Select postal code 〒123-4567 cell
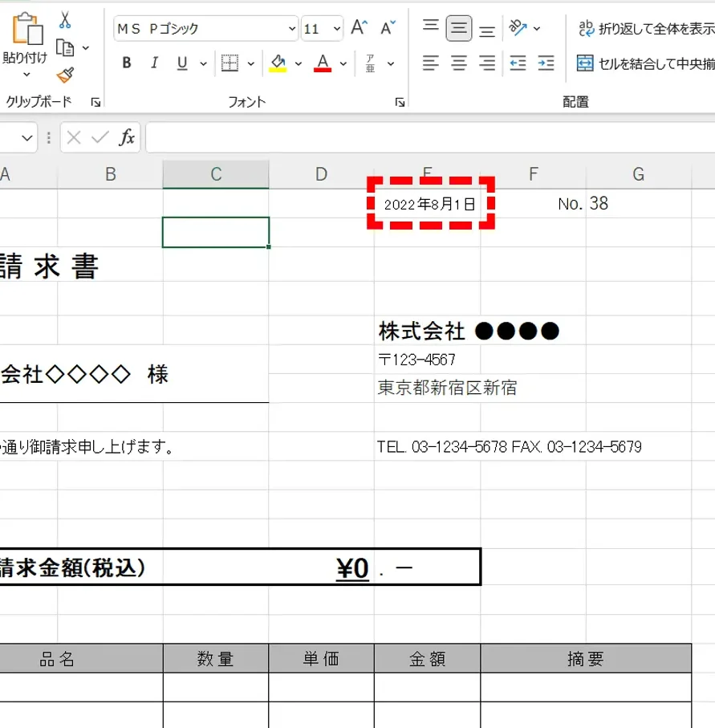Viewport: 715px width, 728px height. [417, 360]
